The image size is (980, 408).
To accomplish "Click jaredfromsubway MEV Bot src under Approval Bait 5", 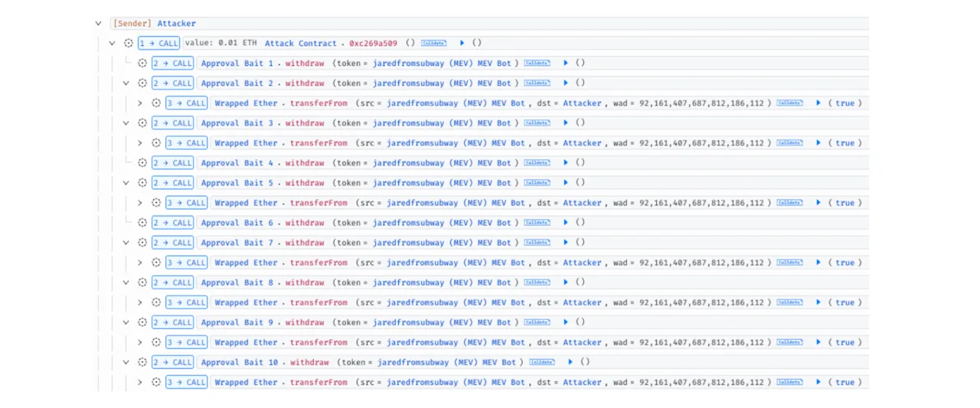I will pyautogui.click(x=456, y=203).
